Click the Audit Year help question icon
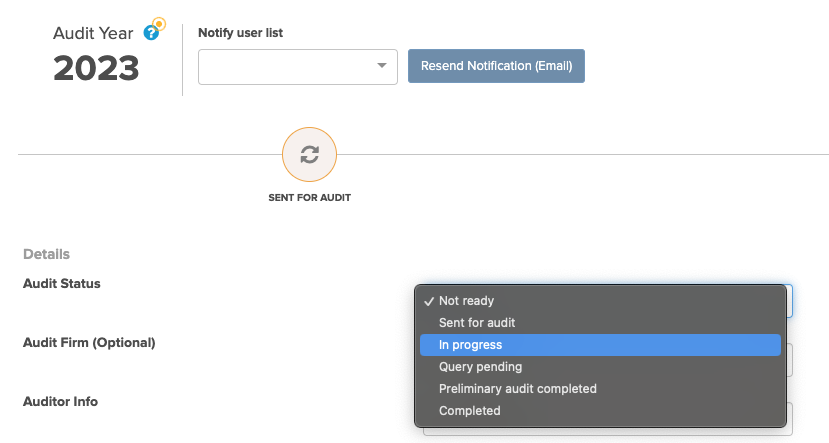This screenshot has width=829, height=443. 151,33
